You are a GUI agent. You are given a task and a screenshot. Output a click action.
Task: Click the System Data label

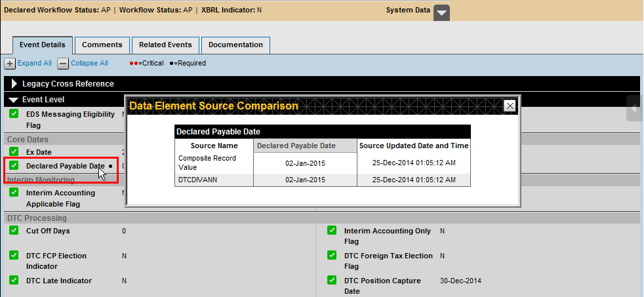pos(408,10)
